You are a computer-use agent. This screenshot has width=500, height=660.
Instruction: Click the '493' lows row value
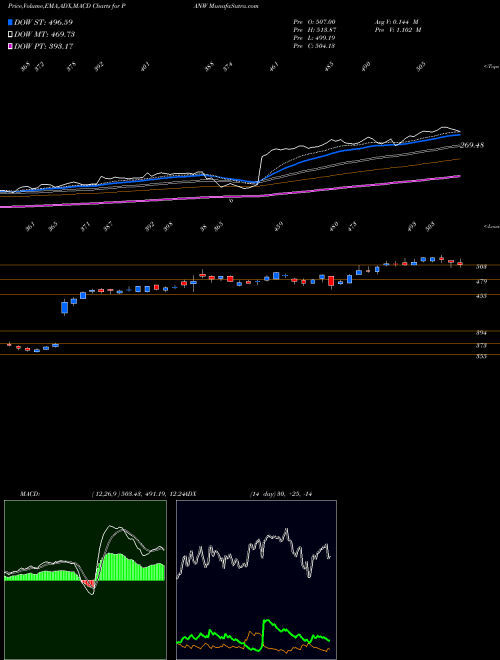click(412, 226)
